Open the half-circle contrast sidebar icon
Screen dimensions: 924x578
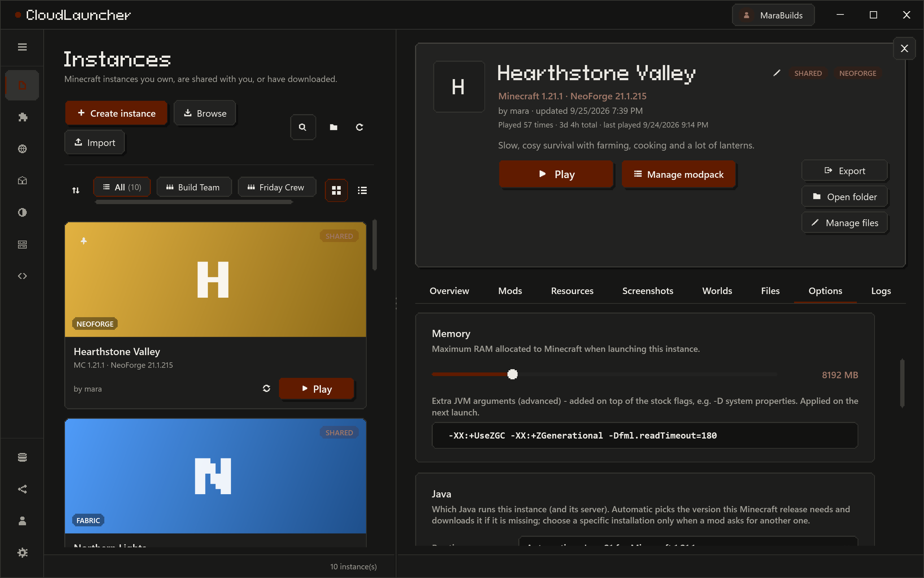click(x=22, y=212)
